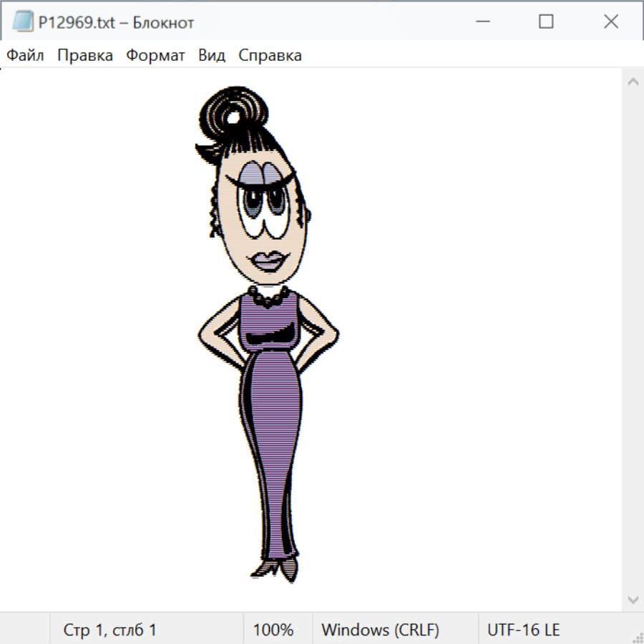Close the P12969.txt Notepad window
This screenshot has height=644, width=644.
(x=610, y=22)
